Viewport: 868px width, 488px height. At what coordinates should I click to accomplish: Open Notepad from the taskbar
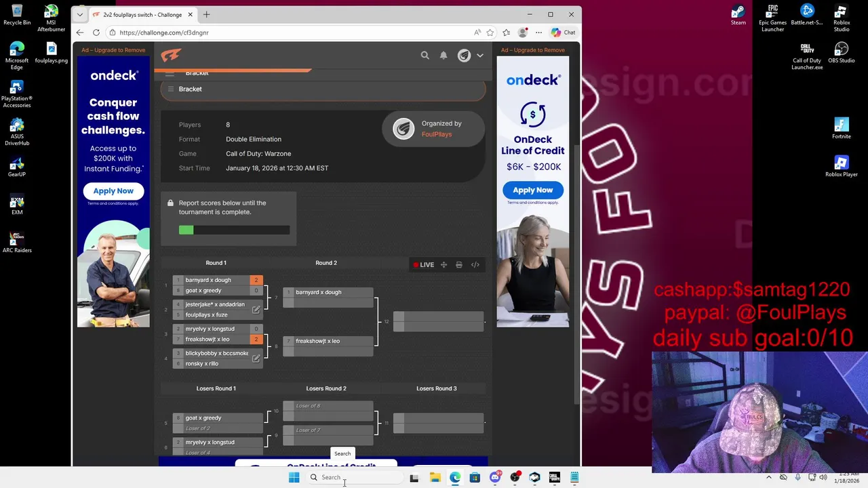pyautogui.click(x=574, y=477)
